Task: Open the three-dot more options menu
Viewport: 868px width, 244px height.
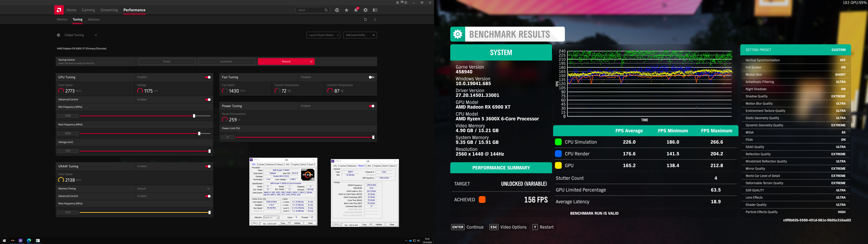Action: pyautogui.click(x=375, y=19)
